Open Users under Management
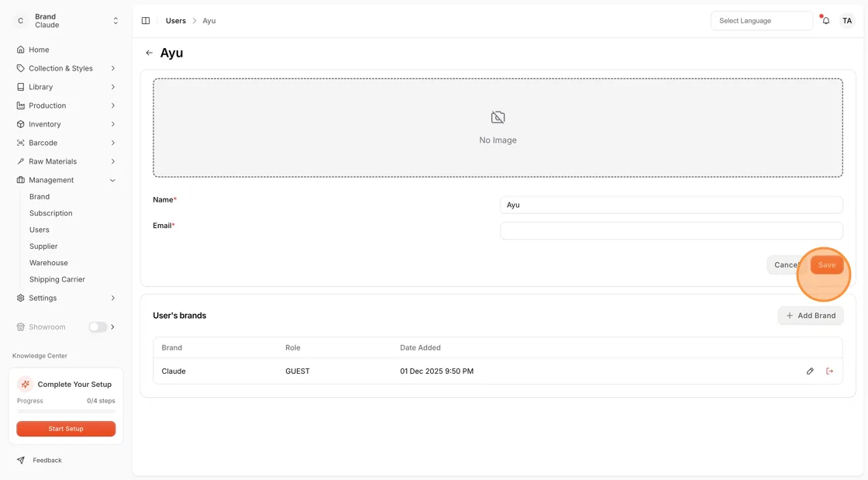 (x=40, y=230)
